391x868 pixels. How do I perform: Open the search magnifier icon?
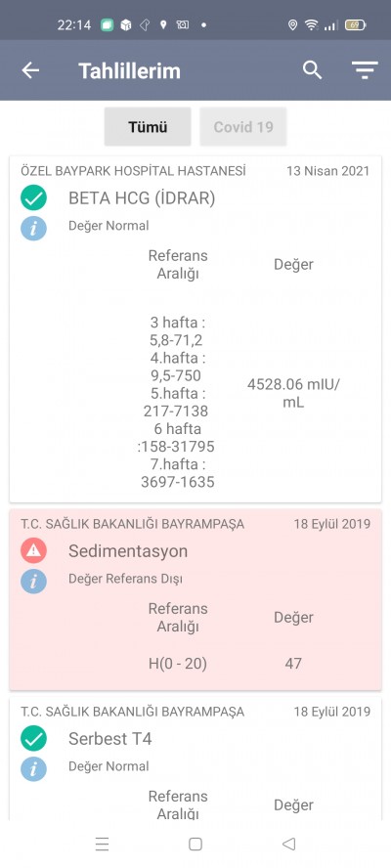[x=313, y=69]
